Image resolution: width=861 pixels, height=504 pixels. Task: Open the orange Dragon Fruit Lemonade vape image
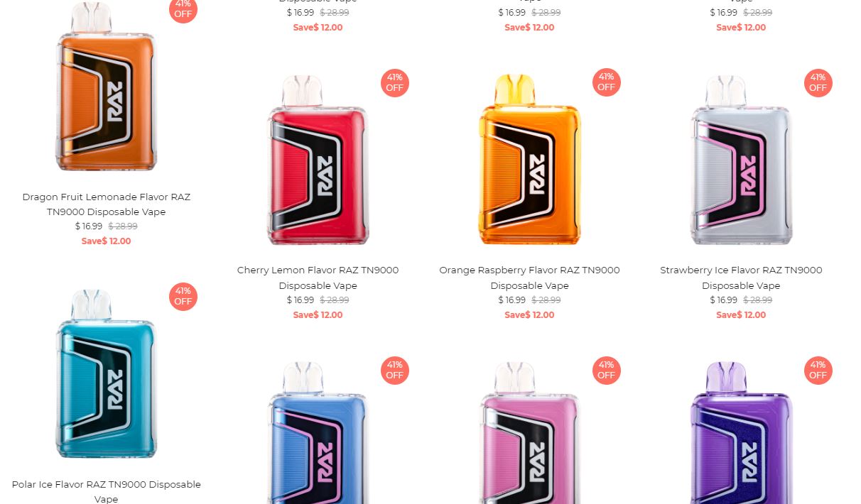pos(106,87)
